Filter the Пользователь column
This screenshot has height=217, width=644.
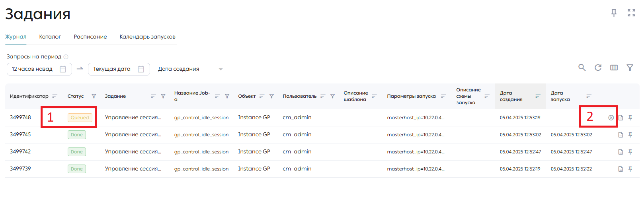click(332, 96)
